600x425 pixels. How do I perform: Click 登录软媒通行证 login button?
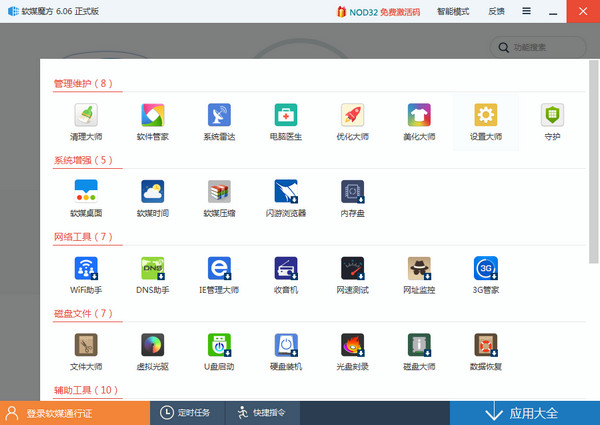[75, 413]
